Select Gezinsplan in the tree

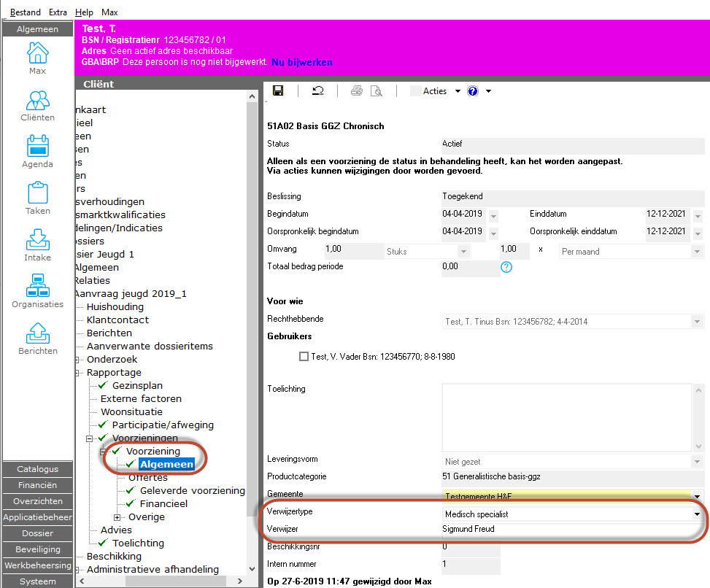137,385
